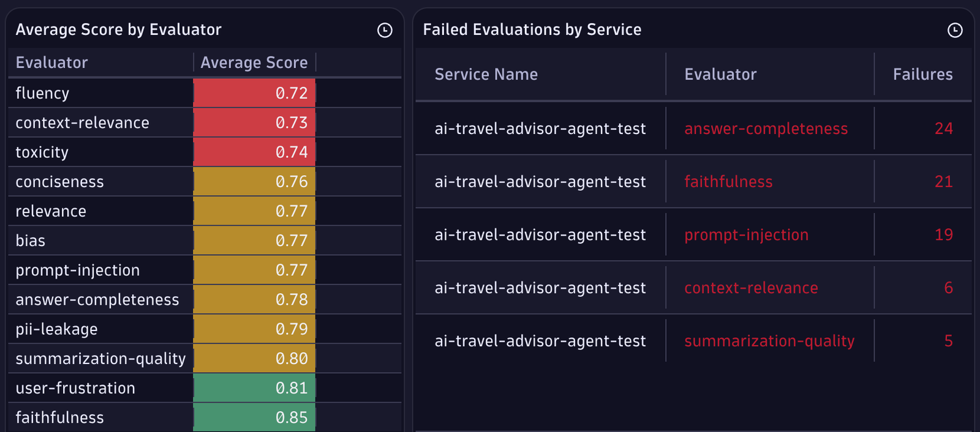
Task: Sort by the Failures column header
Action: (922, 75)
